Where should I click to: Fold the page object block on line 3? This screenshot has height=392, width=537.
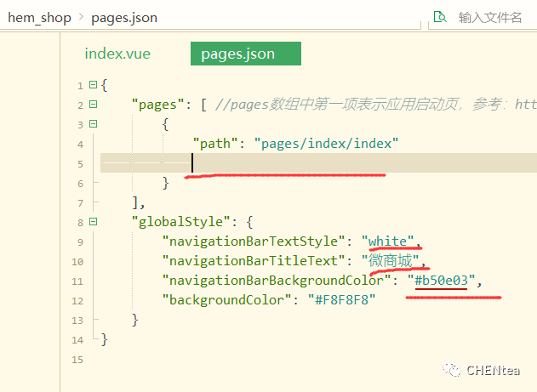pos(93,124)
